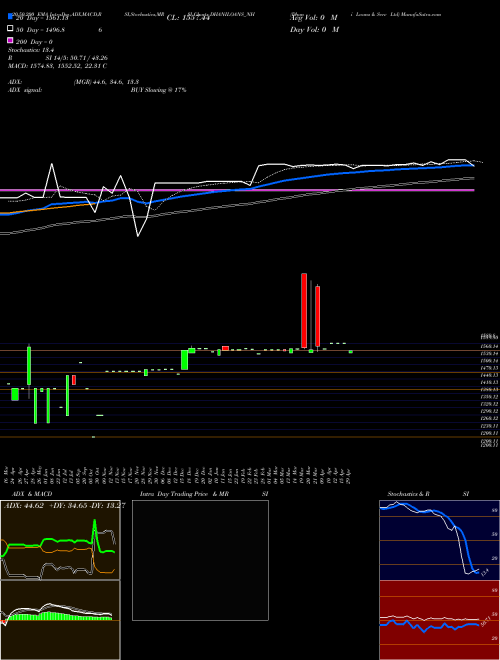This screenshot has width=500, height=660.
Task: Click the 'Intra Day Trading Price & MRSI' title
Action: click(204, 494)
